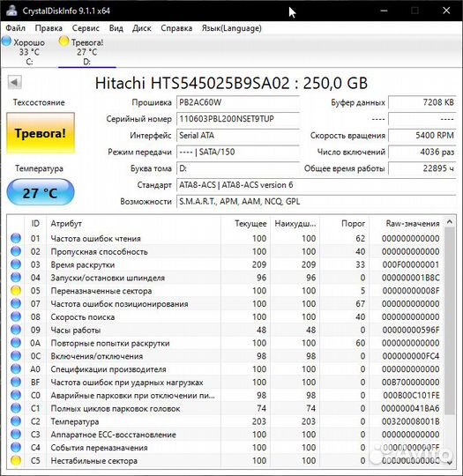Click the CrystalDiskInfo app icon in title bar
This screenshot has height=476, width=463.
click(x=12, y=11)
